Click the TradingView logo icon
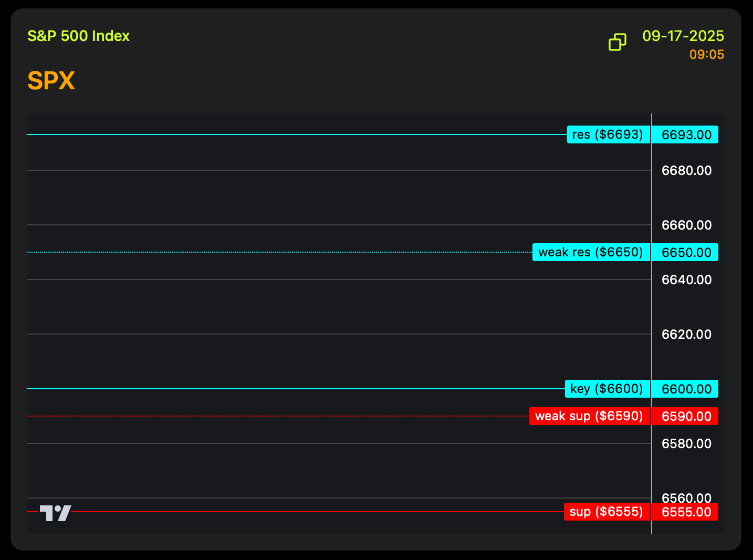The height and width of the screenshot is (560, 753). [x=56, y=513]
